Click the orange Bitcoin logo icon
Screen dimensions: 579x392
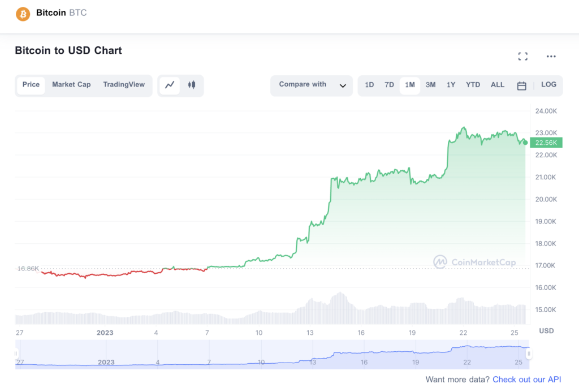coord(23,14)
